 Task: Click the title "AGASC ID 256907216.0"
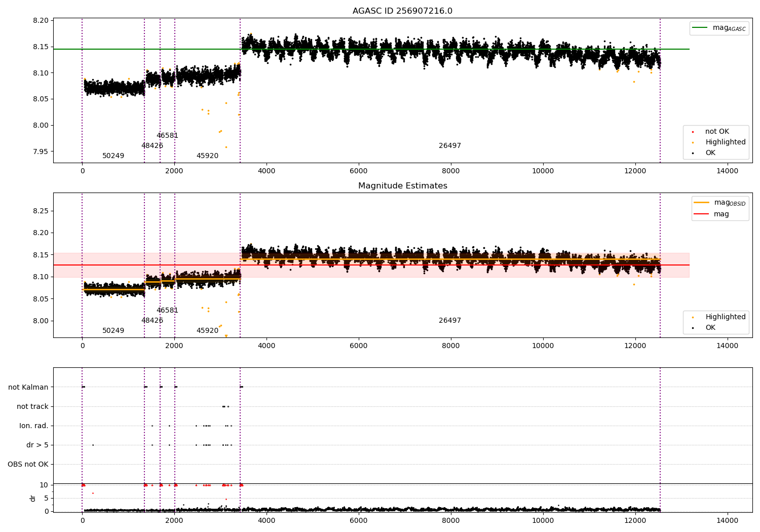pyautogui.click(x=403, y=11)
